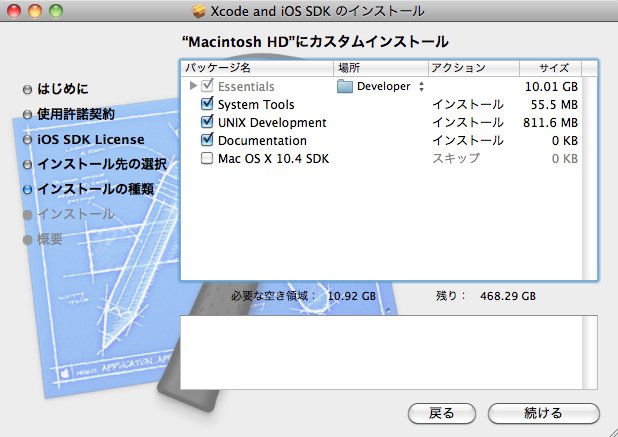Click the スキップ action text
618x437 pixels.
pyautogui.click(x=456, y=158)
